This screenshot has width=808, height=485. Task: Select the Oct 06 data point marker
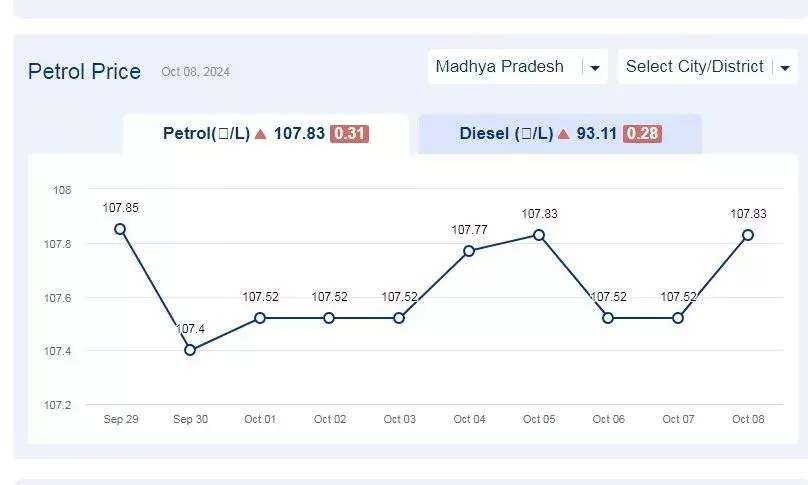click(x=608, y=318)
